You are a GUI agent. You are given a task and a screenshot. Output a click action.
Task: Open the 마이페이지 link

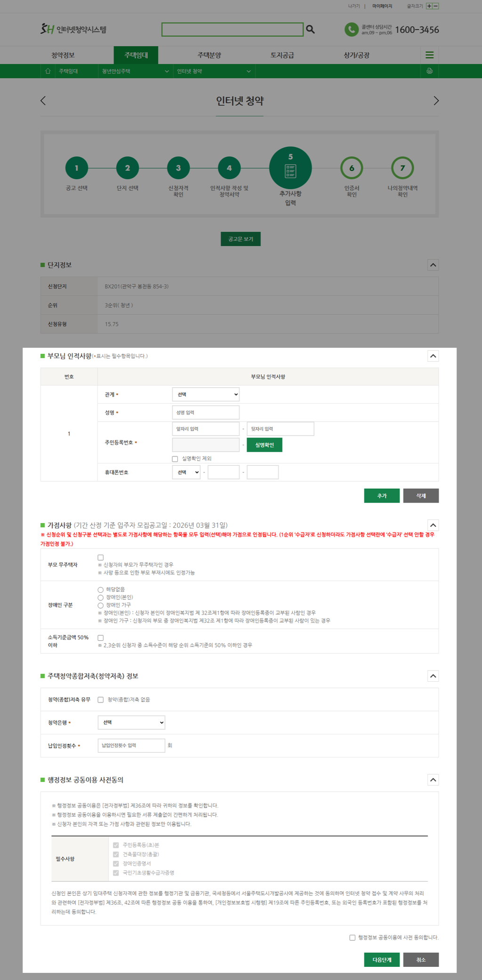click(x=382, y=6)
